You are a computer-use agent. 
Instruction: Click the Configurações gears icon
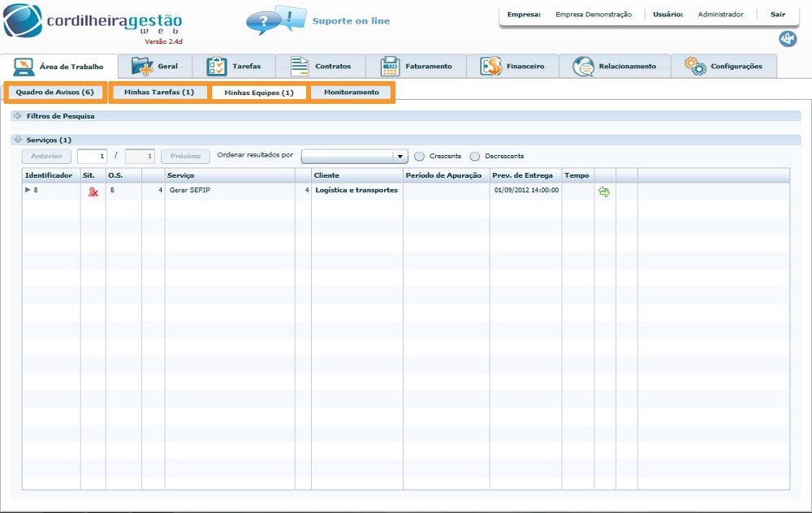(x=695, y=67)
